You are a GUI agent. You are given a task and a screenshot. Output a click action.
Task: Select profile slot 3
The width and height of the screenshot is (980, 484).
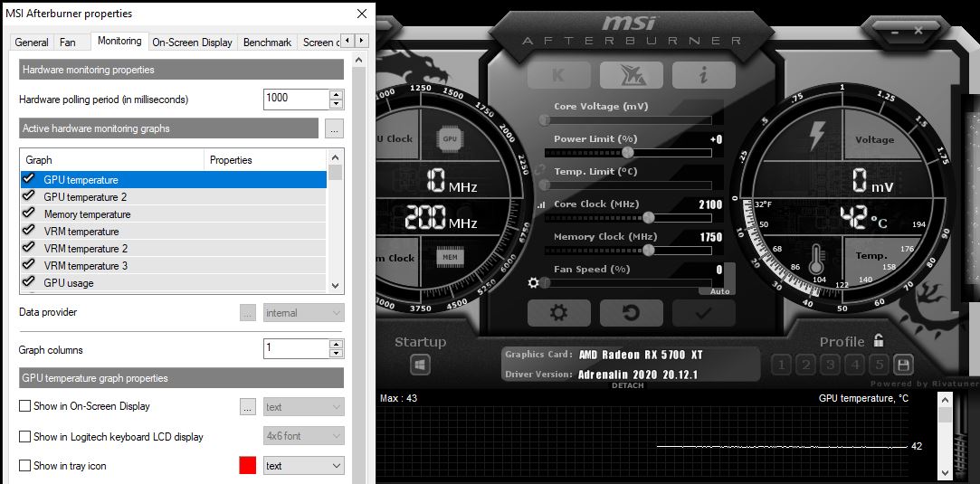coord(831,365)
